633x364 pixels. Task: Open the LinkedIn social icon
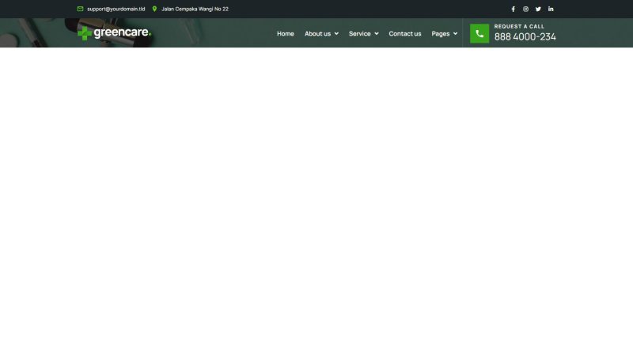551,9
